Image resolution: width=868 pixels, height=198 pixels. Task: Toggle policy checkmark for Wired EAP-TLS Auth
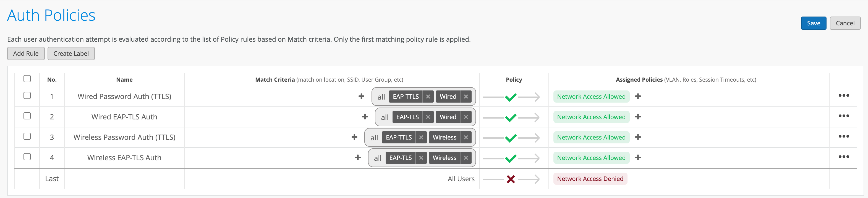pyautogui.click(x=511, y=117)
